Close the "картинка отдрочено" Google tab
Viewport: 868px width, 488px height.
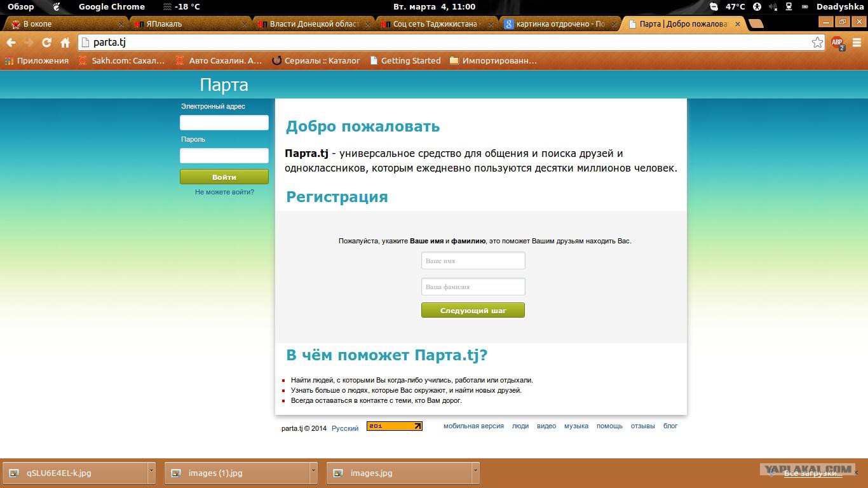coord(614,24)
